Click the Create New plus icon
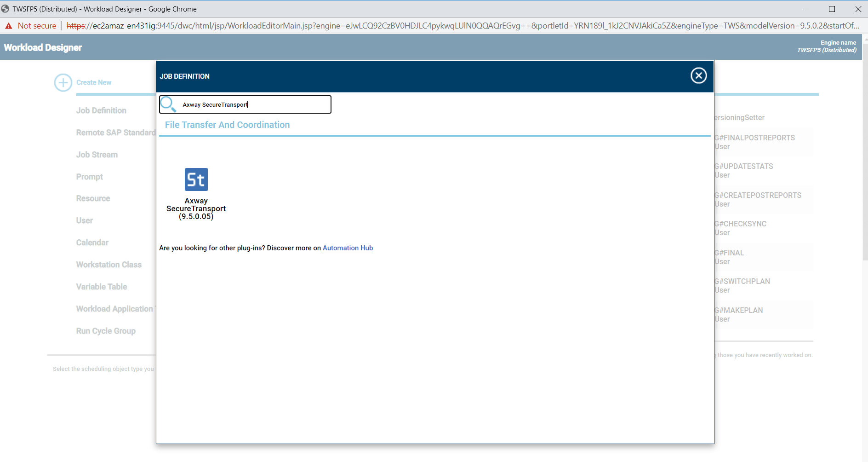 click(63, 83)
